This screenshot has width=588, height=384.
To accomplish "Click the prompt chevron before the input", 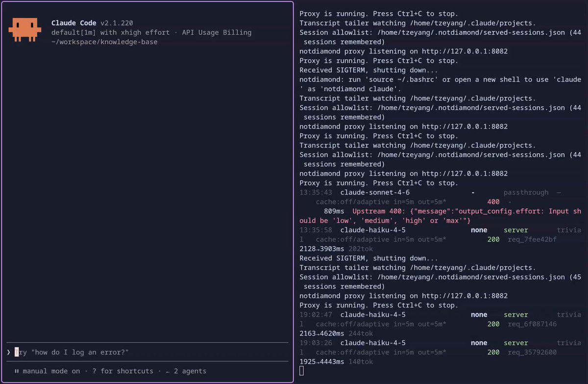I will (9, 352).
